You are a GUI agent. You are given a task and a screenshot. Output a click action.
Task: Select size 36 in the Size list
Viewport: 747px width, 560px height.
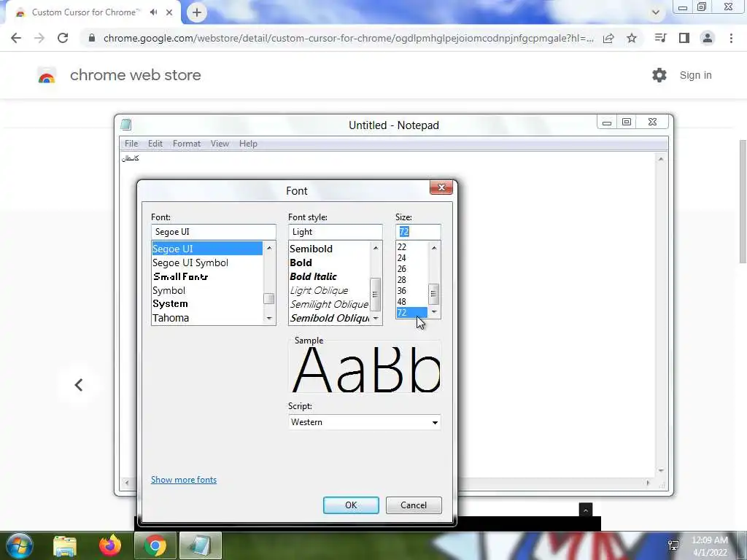[402, 291]
